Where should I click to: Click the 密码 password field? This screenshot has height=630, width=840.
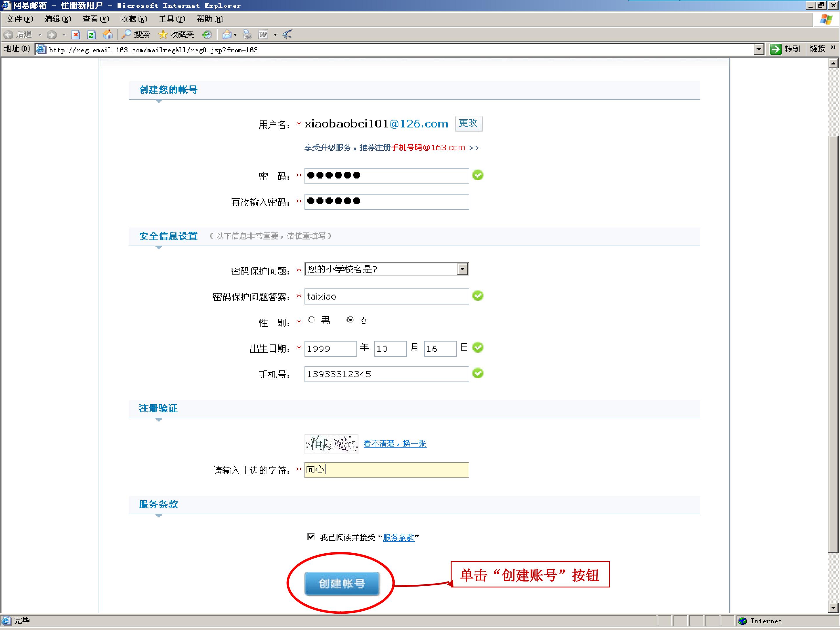tap(386, 176)
